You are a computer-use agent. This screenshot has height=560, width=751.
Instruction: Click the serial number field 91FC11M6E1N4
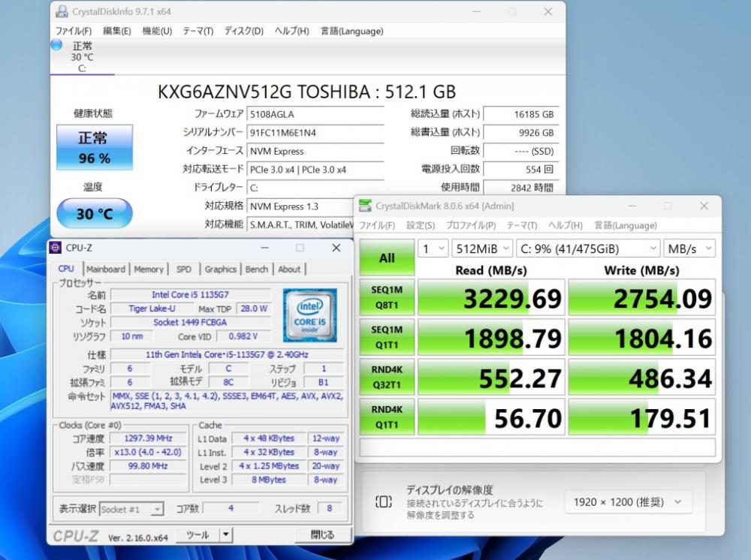[315, 133]
